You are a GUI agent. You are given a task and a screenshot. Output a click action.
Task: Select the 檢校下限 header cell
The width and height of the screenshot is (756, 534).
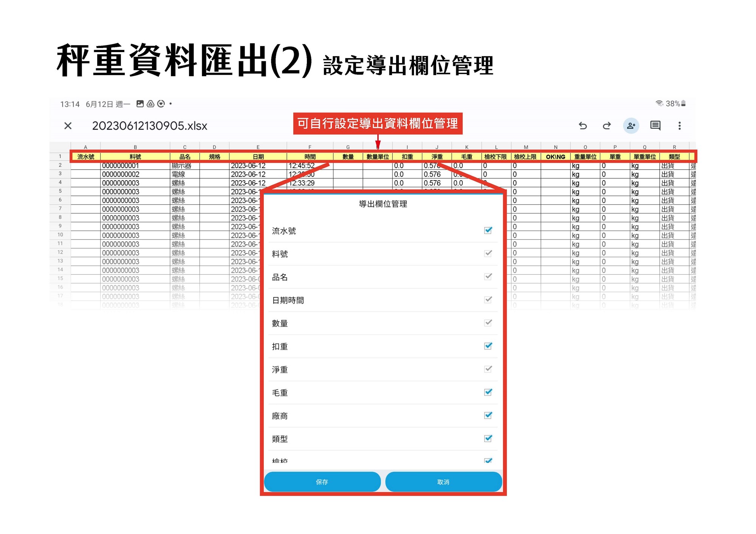(496, 156)
